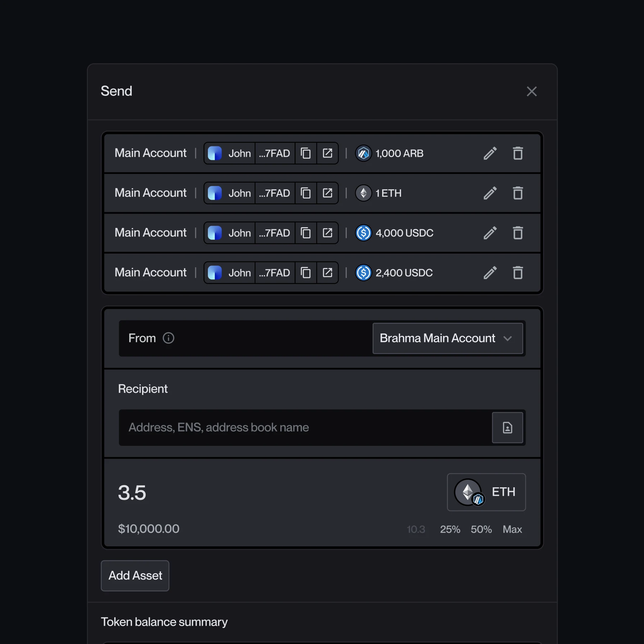644x644 pixels.
Task: Expand the Token balance summary section
Action: point(164,622)
